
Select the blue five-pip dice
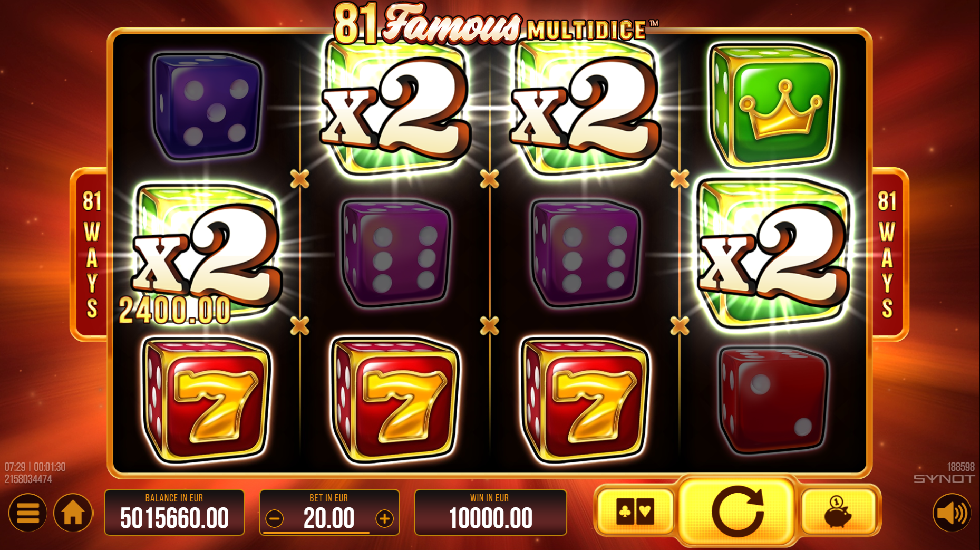point(207,106)
